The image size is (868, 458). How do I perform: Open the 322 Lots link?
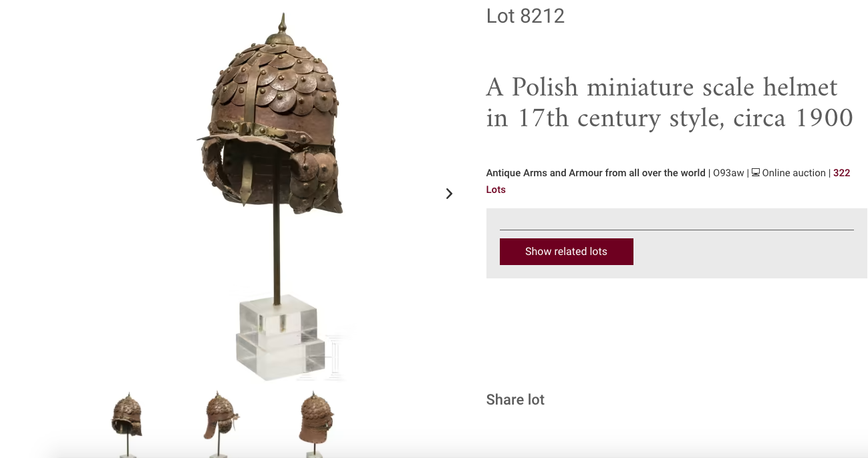point(668,181)
